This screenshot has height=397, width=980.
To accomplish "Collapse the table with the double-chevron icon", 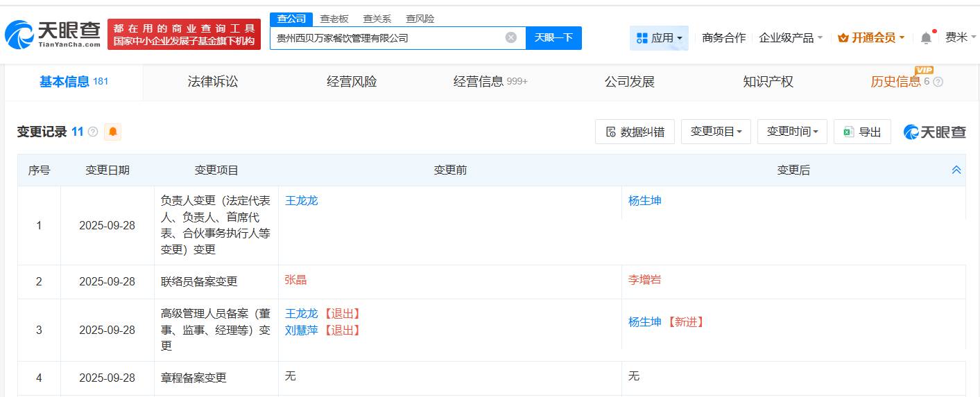I will point(956,170).
